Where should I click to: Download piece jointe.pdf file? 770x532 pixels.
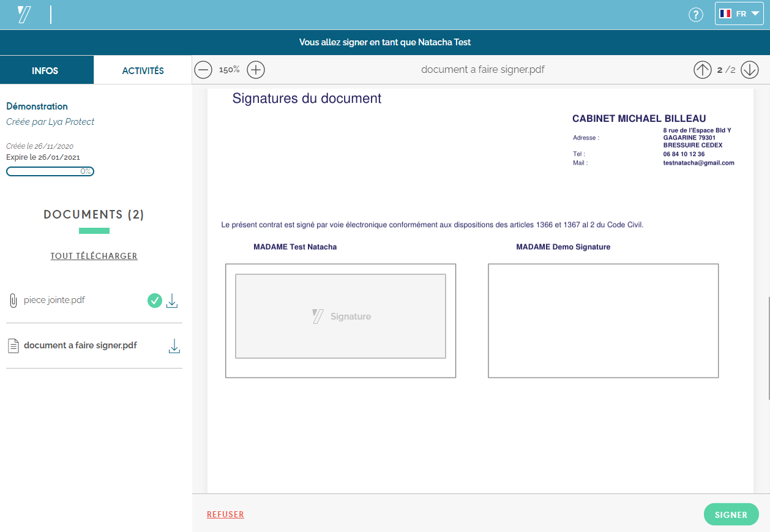pos(173,301)
